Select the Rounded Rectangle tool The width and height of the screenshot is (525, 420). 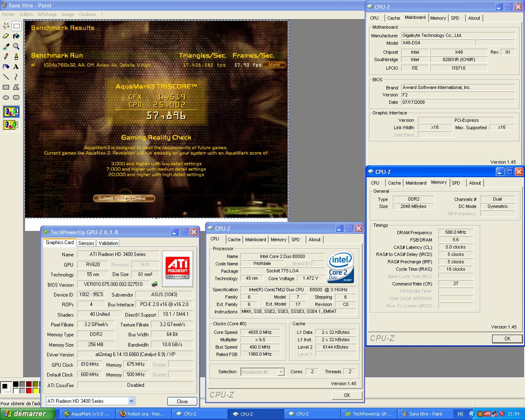tap(16, 97)
